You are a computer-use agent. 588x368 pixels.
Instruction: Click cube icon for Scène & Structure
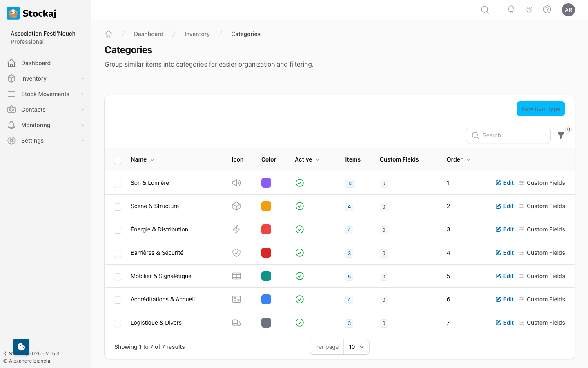click(236, 206)
